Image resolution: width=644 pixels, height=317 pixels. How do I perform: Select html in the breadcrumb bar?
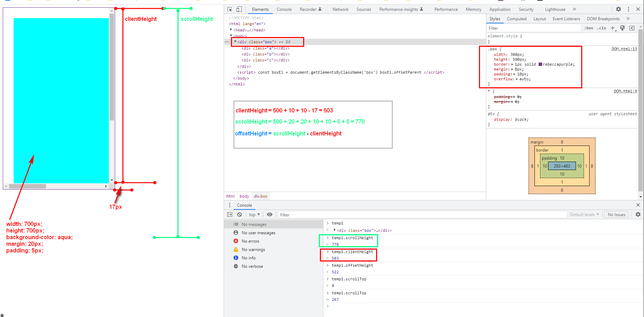[x=231, y=196]
